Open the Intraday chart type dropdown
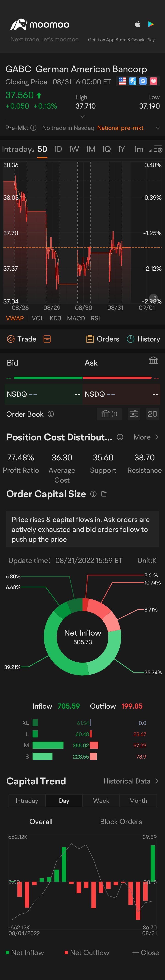 (x=18, y=149)
